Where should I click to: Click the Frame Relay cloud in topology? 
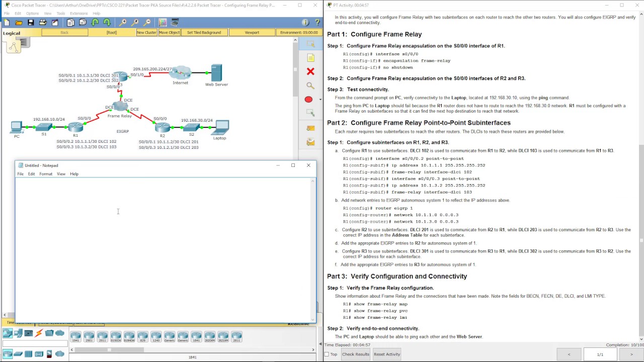[x=120, y=106]
